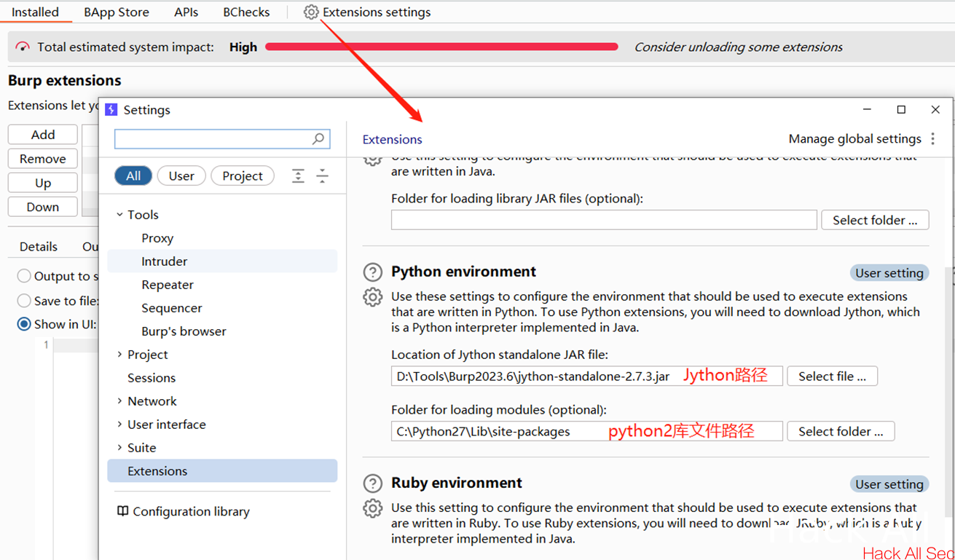Click Python environment User setting badge
955x560 pixels.
tap(889, 273)
